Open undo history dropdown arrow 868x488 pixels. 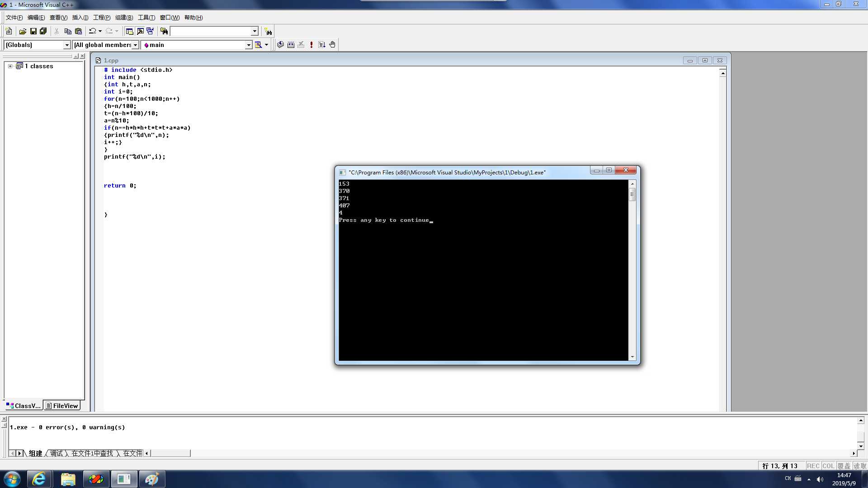pyautogui.click(x=100, y=31)
